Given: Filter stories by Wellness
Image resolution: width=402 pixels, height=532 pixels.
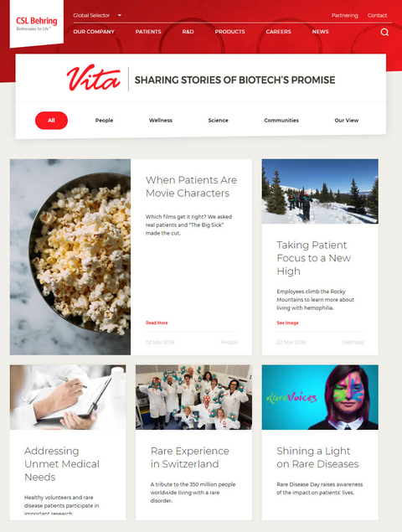Looking at the screenshot, I should tap(161, 121).
